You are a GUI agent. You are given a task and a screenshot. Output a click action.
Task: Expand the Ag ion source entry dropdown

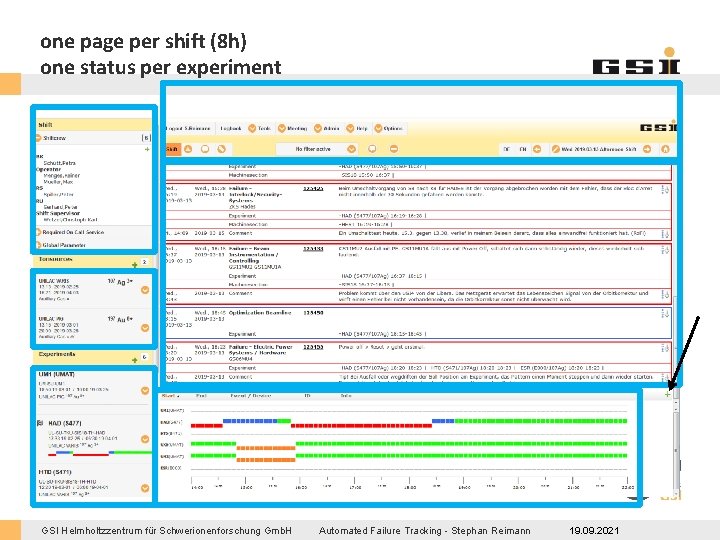[145, 290]
